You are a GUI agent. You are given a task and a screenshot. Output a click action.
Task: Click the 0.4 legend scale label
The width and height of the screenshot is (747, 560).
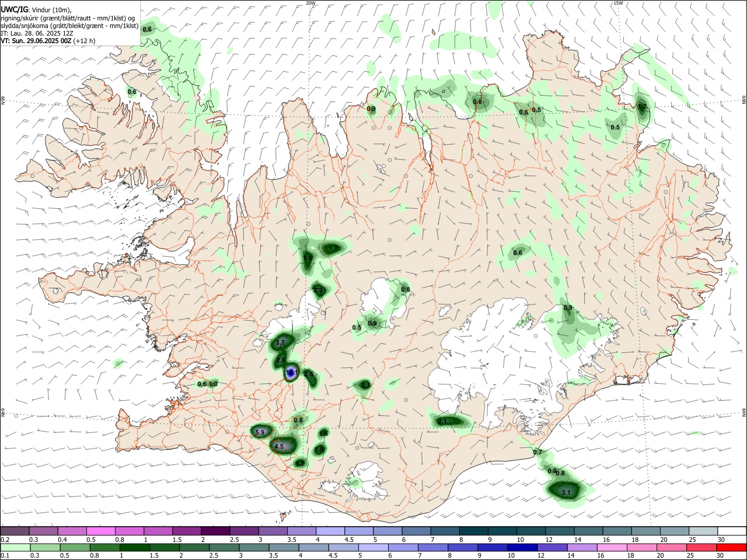coord(62,540)
